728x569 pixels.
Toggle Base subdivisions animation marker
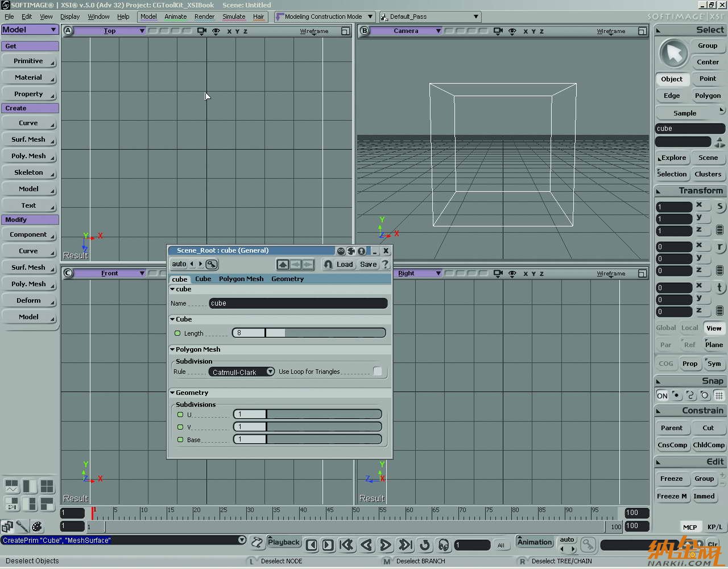(180, 439)
